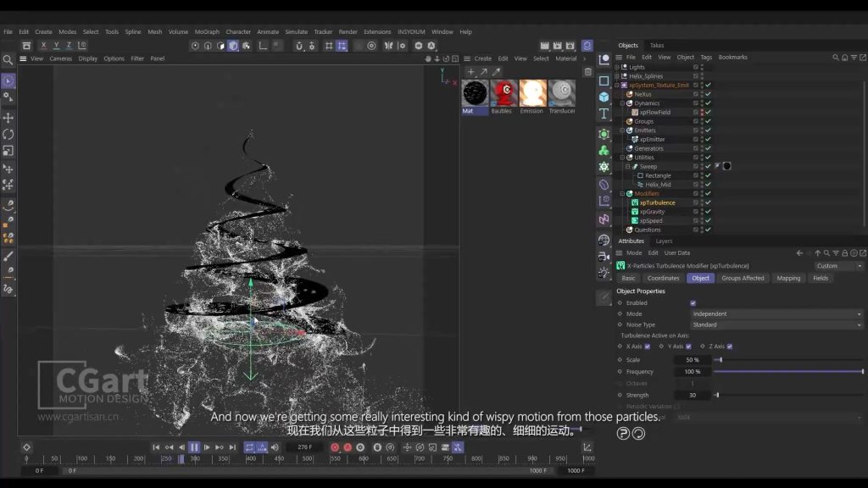Click the Cube primitive icon in the palette
The width and height of the screenshot is (868, 488).
point(604,97)
